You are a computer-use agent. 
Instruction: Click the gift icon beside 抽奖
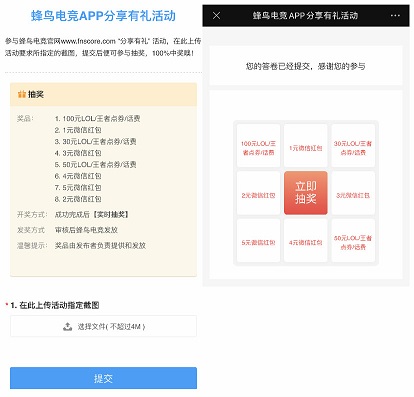coord(22,94)
